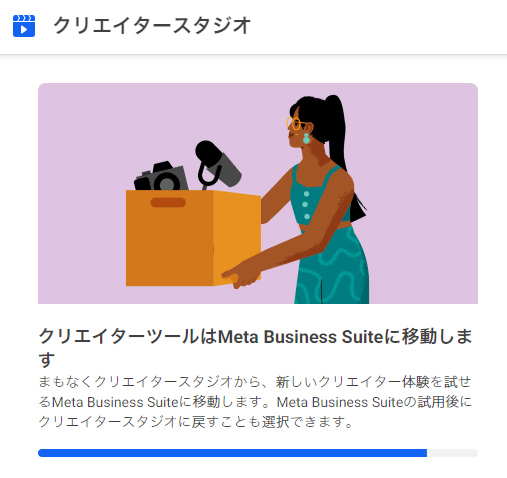Click the camera in the illustration
507x478 pixels.
(161, 176)
